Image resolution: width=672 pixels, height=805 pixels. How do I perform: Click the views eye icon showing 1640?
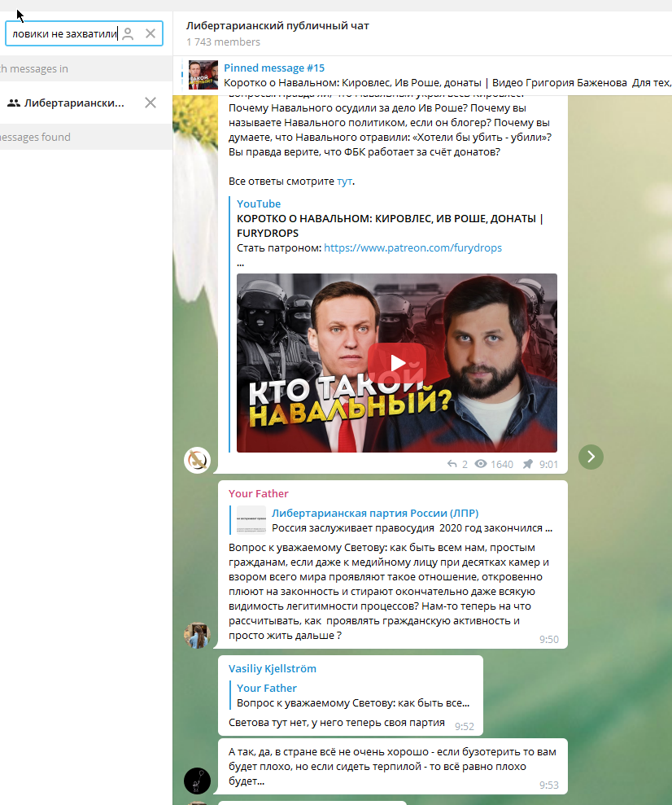(x=481, y=464)
